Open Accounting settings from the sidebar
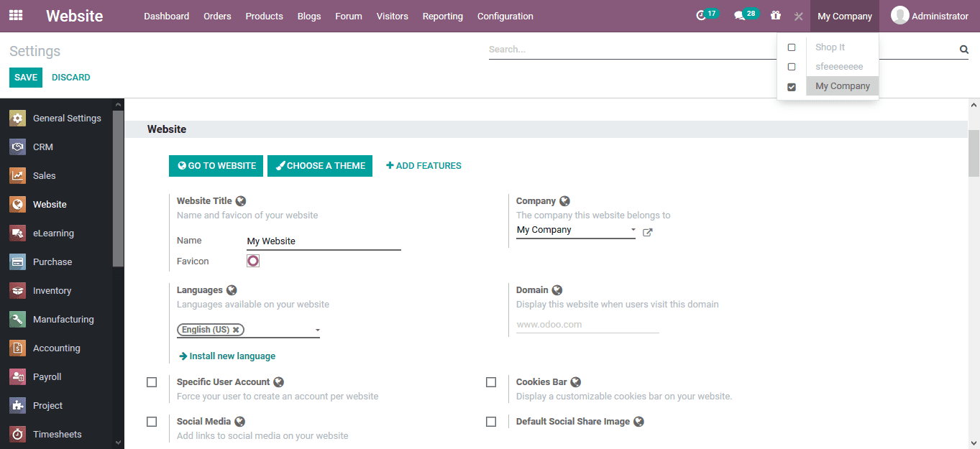This screenshot has height=449, width=980. click(x=17, y=348)
